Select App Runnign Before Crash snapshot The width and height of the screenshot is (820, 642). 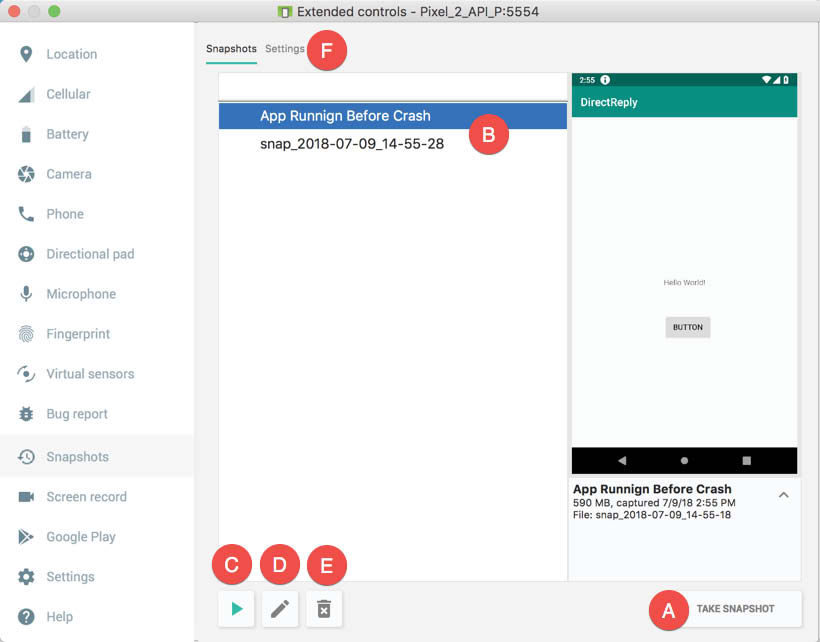[x=393, y=116]
